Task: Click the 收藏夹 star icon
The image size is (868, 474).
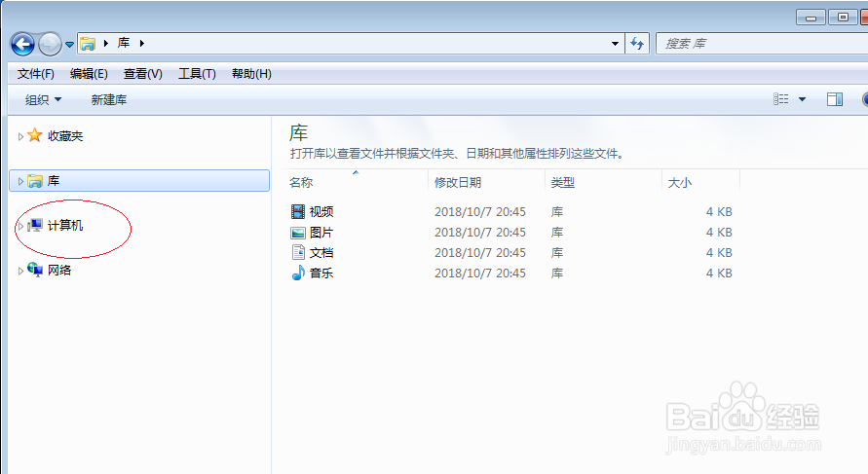Action: pos(35,135)
